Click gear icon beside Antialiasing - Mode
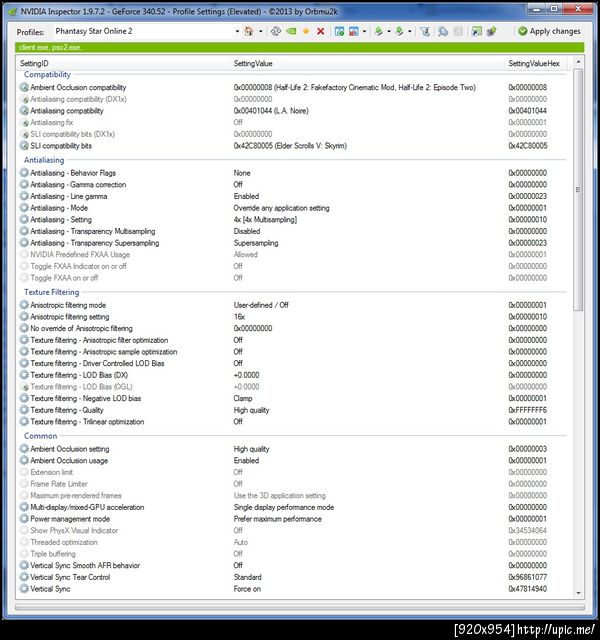Screen dimensions: 600x640 (x=24, y=208)
